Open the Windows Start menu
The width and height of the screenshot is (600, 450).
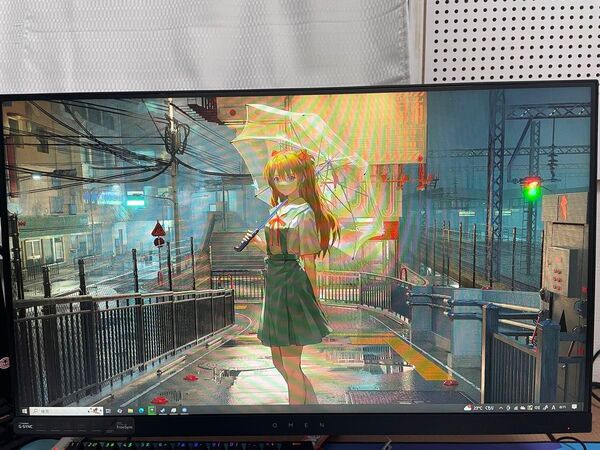[x=24, y=411]
